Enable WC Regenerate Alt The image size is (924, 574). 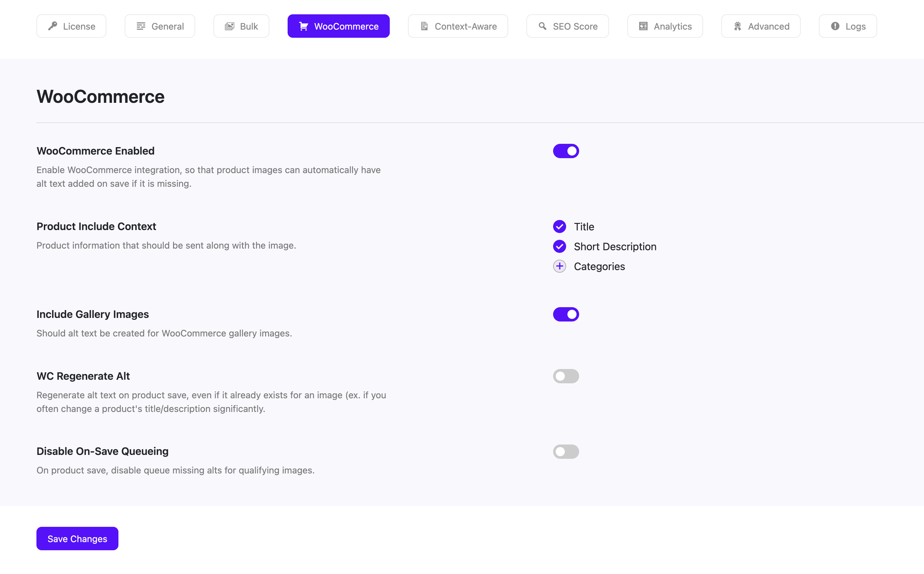coord(566,376)
